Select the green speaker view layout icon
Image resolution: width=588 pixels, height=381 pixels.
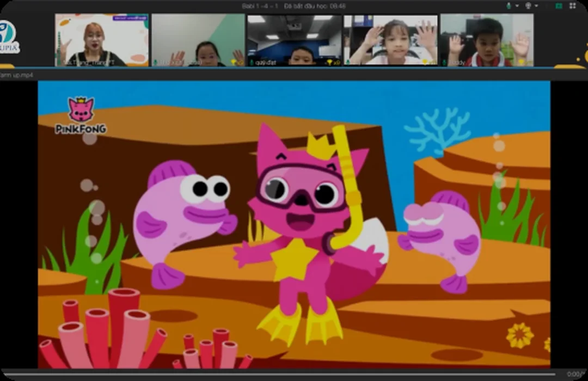559,6
